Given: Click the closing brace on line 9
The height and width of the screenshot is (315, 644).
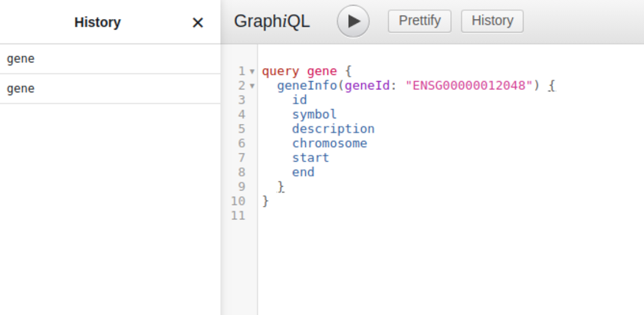Looking at the screenshot, I should tap(281, 186).
